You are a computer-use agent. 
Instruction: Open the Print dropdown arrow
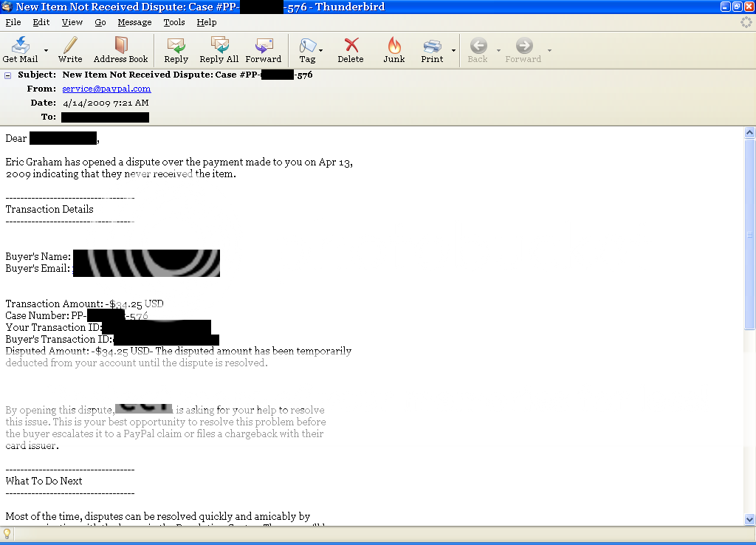(x=453, y=50)
